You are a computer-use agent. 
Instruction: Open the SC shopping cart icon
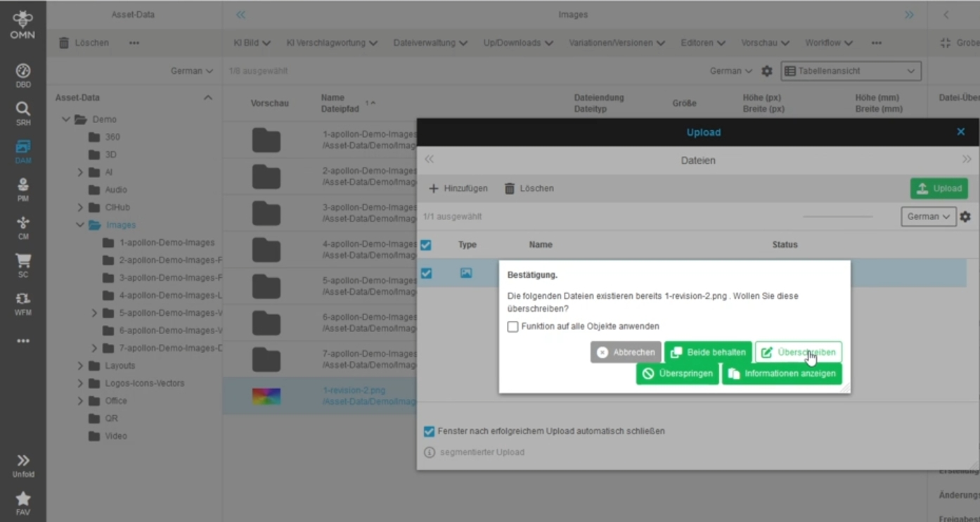[23, 265]
